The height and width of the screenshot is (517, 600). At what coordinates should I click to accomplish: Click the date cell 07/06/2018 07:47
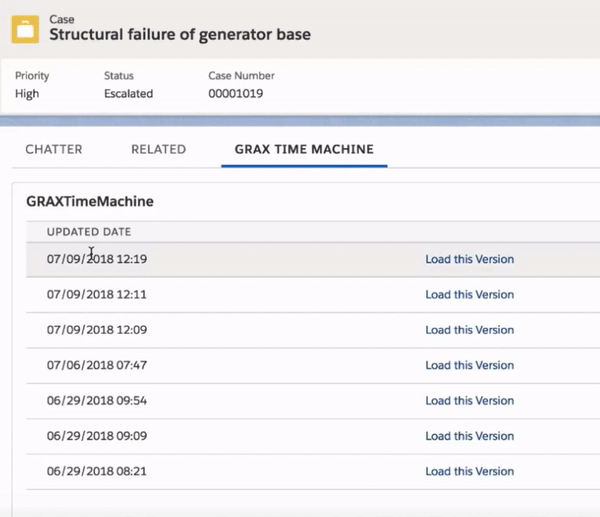coord(97,365)
